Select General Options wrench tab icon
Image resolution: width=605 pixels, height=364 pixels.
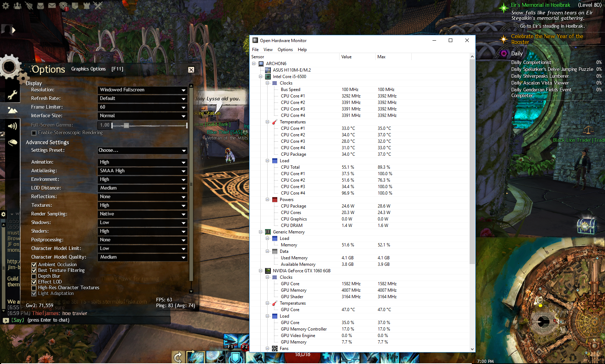click(12, 95)
